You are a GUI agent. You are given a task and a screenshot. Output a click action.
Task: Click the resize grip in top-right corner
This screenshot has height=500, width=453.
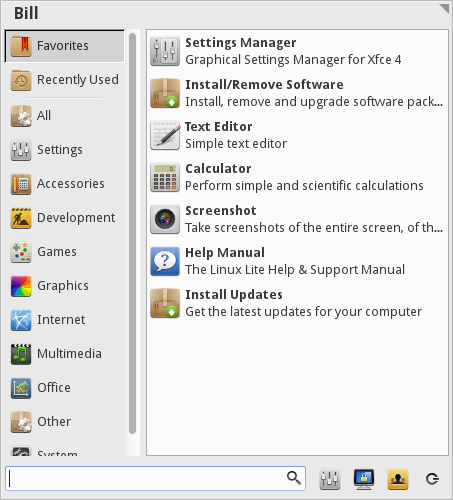[x=444, y=8]
